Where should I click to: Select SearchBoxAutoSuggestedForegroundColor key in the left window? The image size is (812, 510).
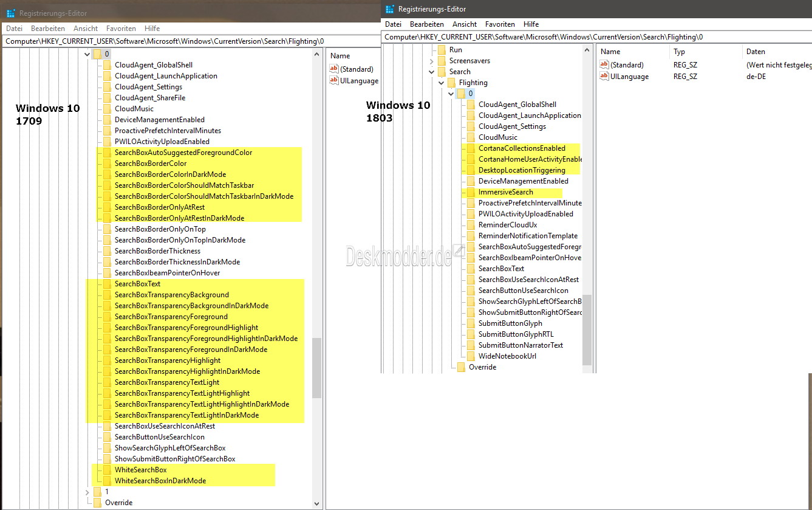pos(183,153)
